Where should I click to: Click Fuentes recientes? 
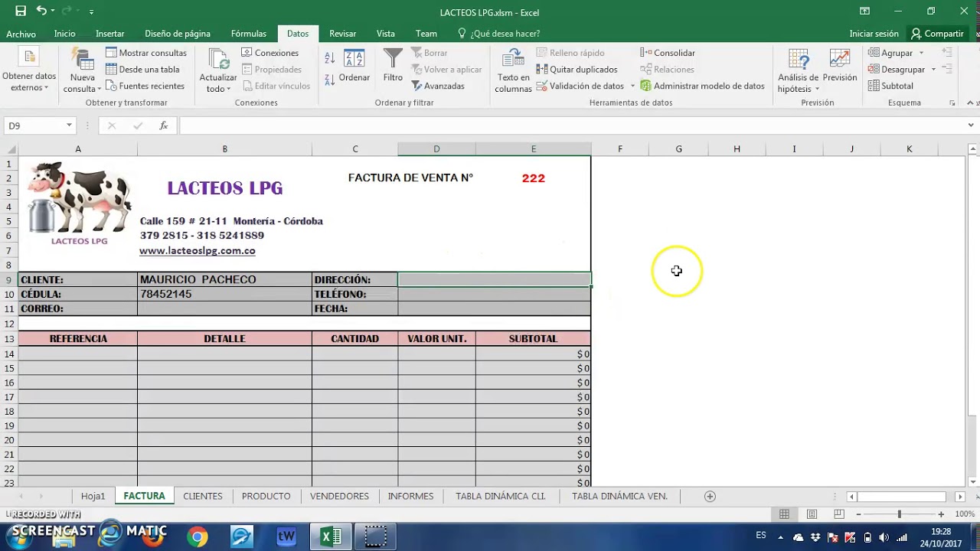tap(145, 86)
